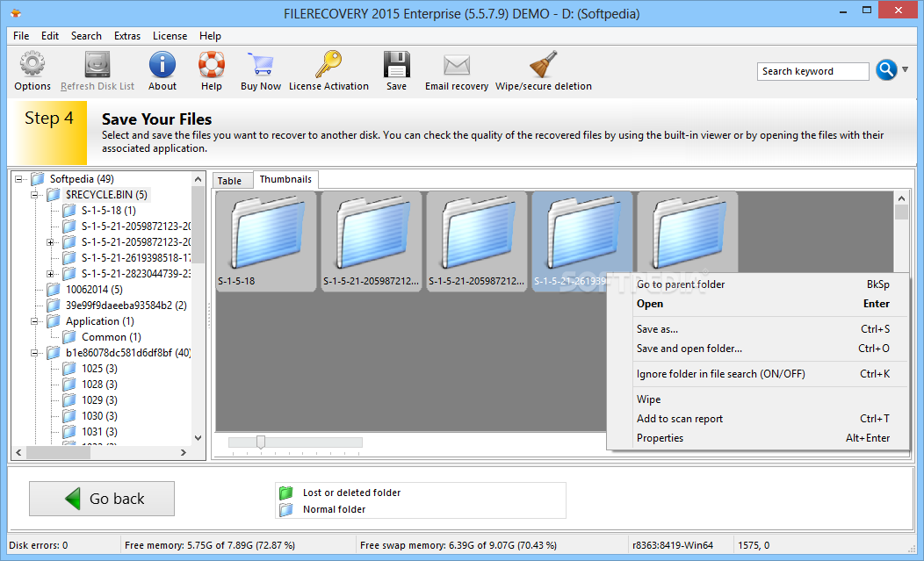Expand the second S-1-5-21-2059872123 tree folder
Image resolution: width=924 pixels, height=561 pixels.
tap(51, 242)
